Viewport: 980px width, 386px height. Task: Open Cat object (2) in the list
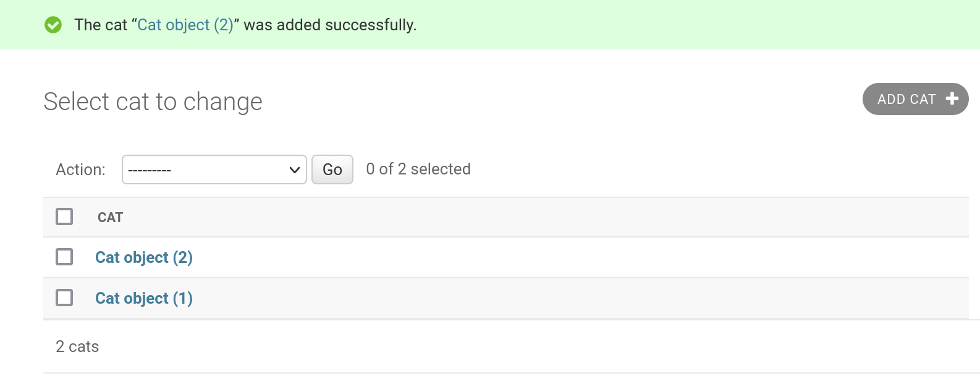(x=144, y=257)
